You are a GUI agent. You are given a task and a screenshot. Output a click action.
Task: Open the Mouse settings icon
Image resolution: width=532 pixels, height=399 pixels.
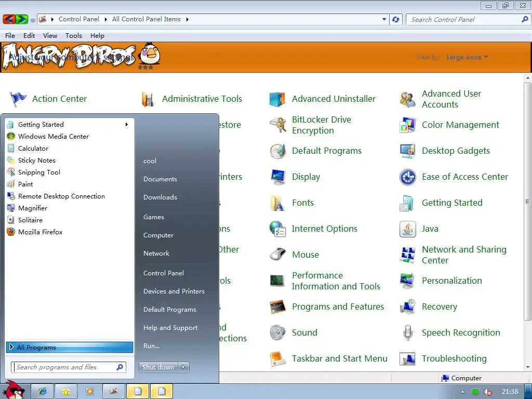pyautogui.click(x=278, y=255)
